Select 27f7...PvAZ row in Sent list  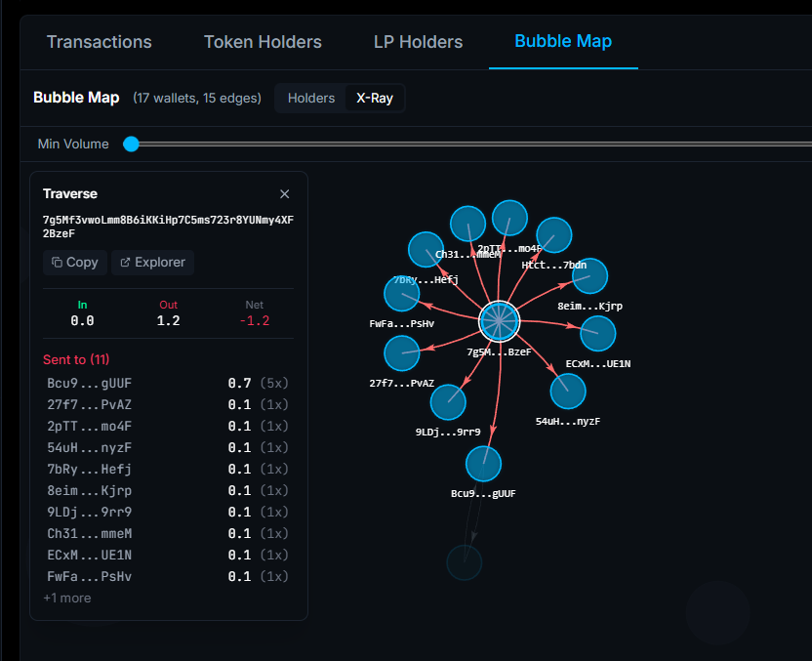tap(168, 404)
